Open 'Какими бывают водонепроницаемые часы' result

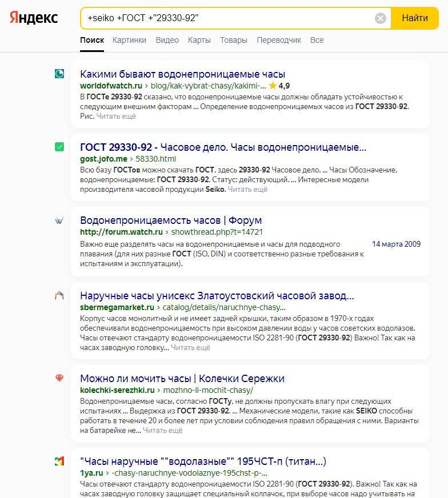coord(182,74)
